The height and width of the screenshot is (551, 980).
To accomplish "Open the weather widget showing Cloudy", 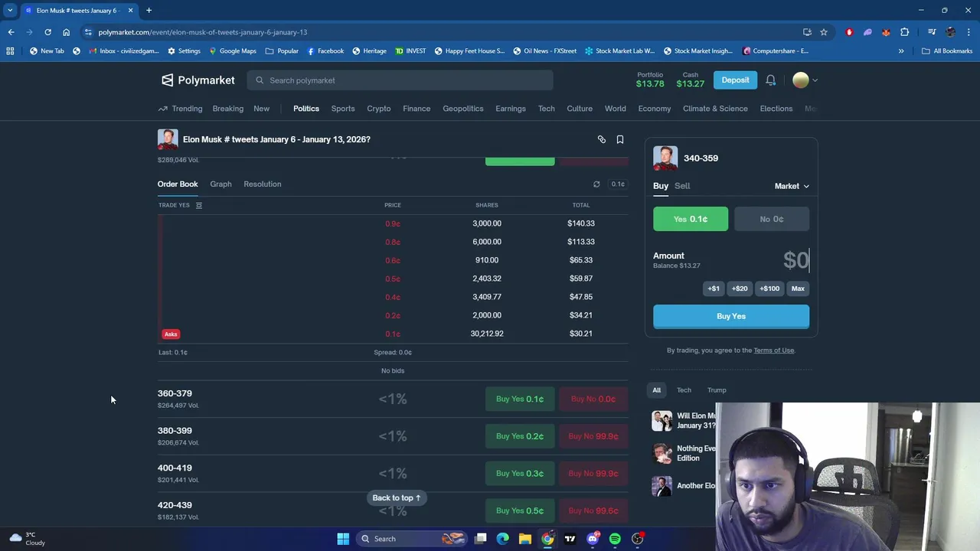I will point(28,539).
